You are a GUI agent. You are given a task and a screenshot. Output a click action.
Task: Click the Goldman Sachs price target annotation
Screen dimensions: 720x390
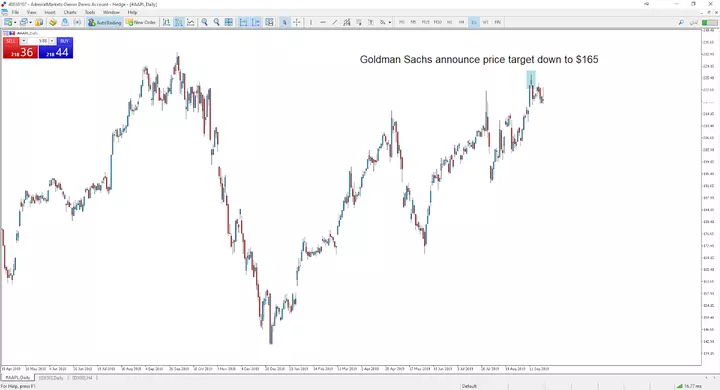[x=479, y=59]
